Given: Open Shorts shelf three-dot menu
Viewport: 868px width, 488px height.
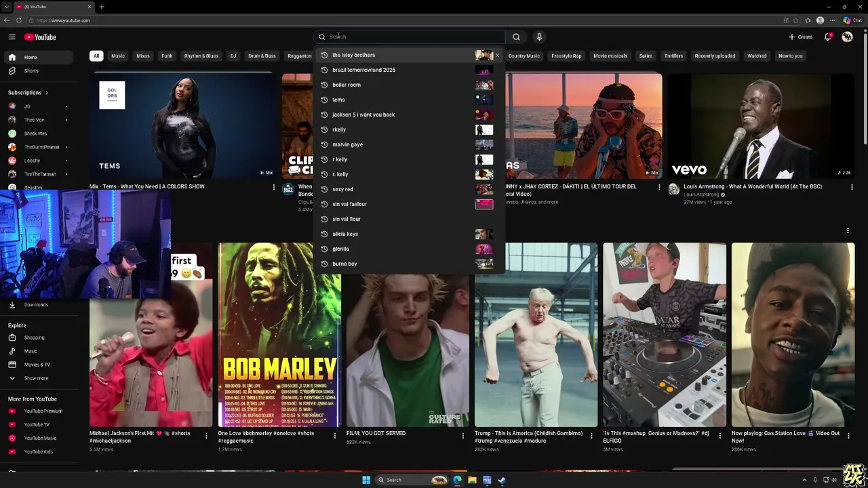Looking at the screenshot, I should click(848, 230).
